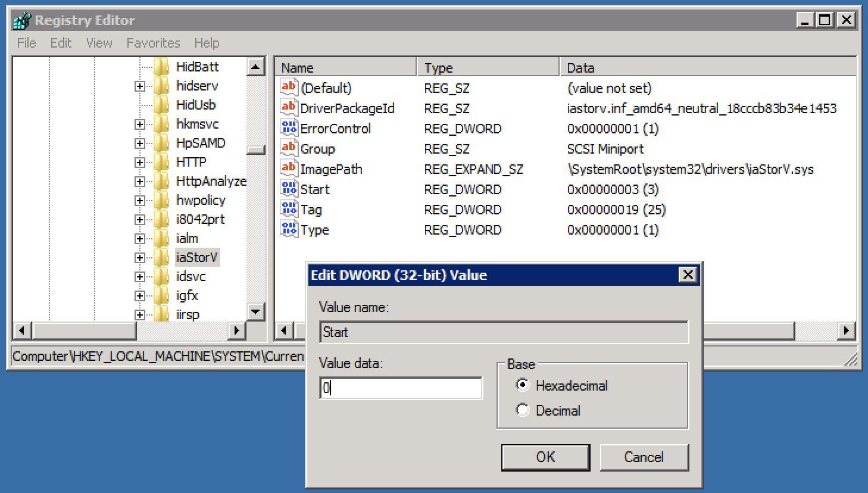Click the values pane left scroll arrow
868x493 pixels.
click(x=284, y=330)
